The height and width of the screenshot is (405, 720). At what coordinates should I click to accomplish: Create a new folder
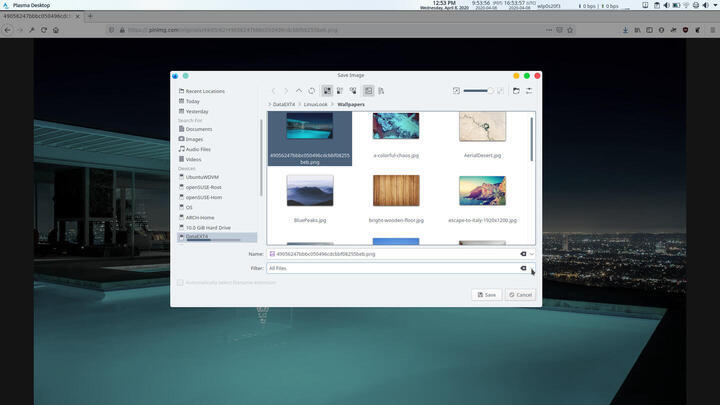coord(516,91)
